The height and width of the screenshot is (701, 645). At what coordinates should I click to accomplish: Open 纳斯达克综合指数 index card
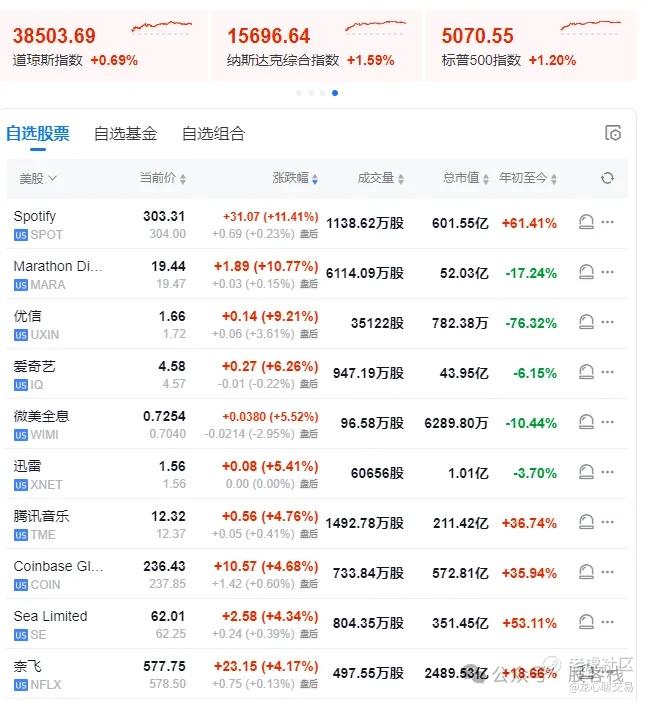click(x=316, y=46)
